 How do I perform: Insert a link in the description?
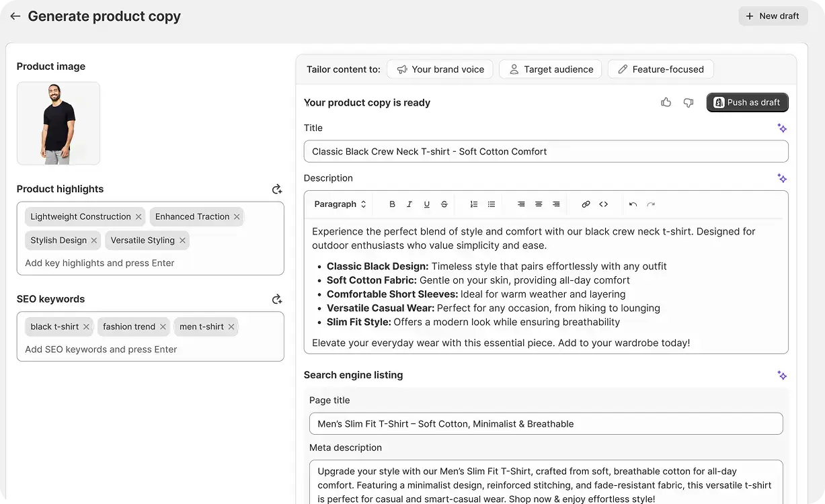[x=586, y=204]
